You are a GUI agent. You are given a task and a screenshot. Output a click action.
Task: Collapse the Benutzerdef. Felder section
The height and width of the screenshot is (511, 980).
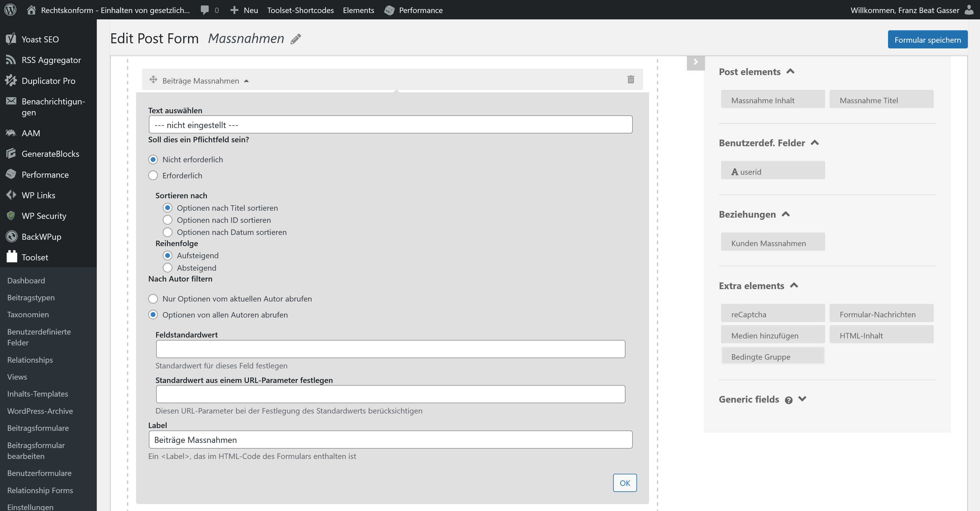tap(815, 142)
